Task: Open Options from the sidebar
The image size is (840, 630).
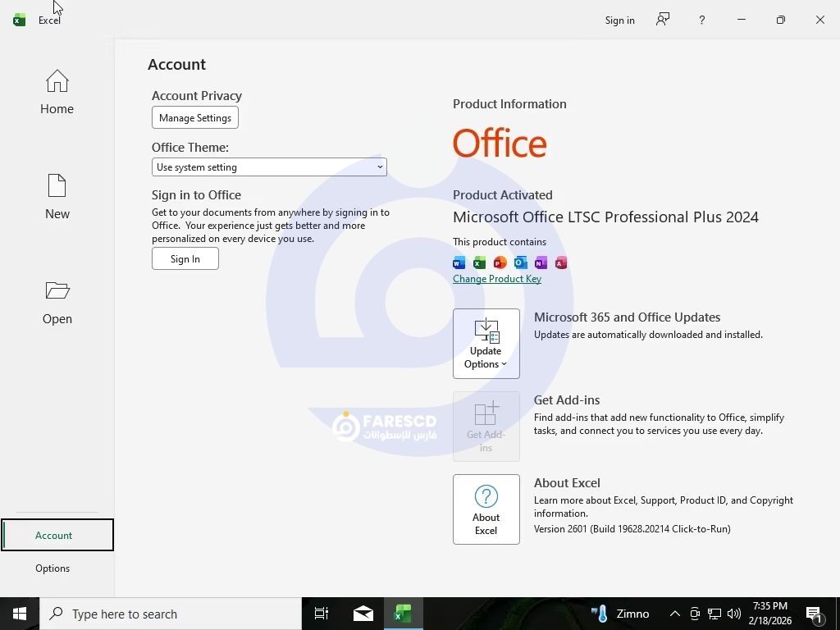Action: (x=52, y=568)
